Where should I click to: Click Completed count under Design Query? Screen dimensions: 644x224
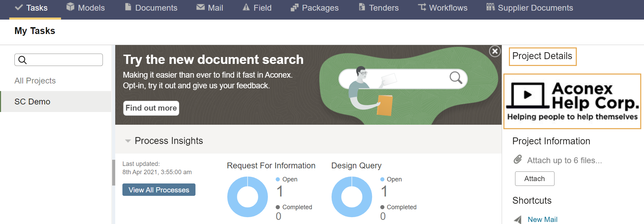pos(383,216)
